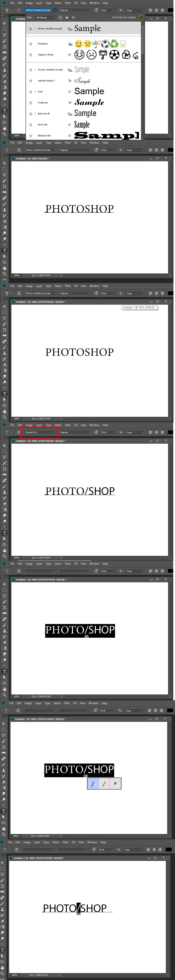Toggle the star next to EmojiOne
The width and height of the screenshot is (175, 980).
point(31,44)
